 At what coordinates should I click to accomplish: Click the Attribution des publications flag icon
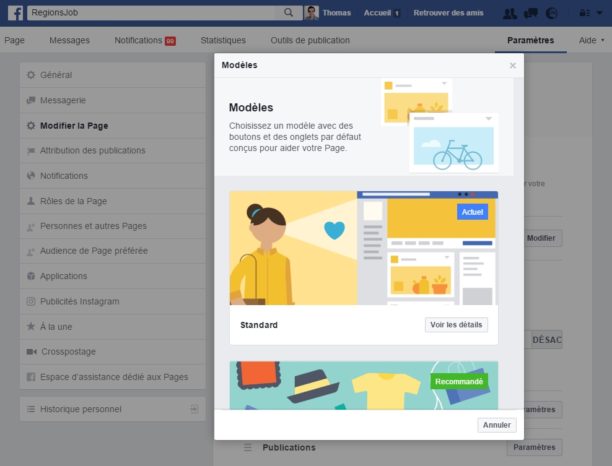click(x=31, y=151)
